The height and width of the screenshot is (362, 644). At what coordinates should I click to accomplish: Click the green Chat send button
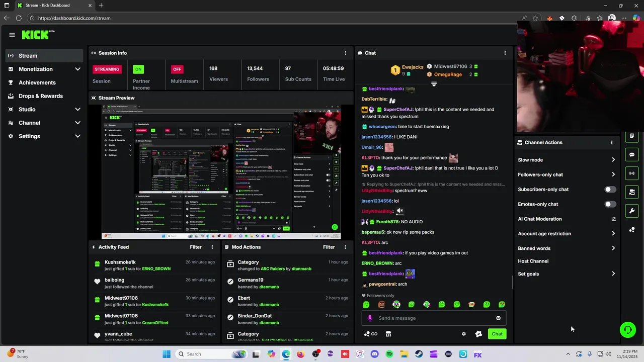point(497,334)
